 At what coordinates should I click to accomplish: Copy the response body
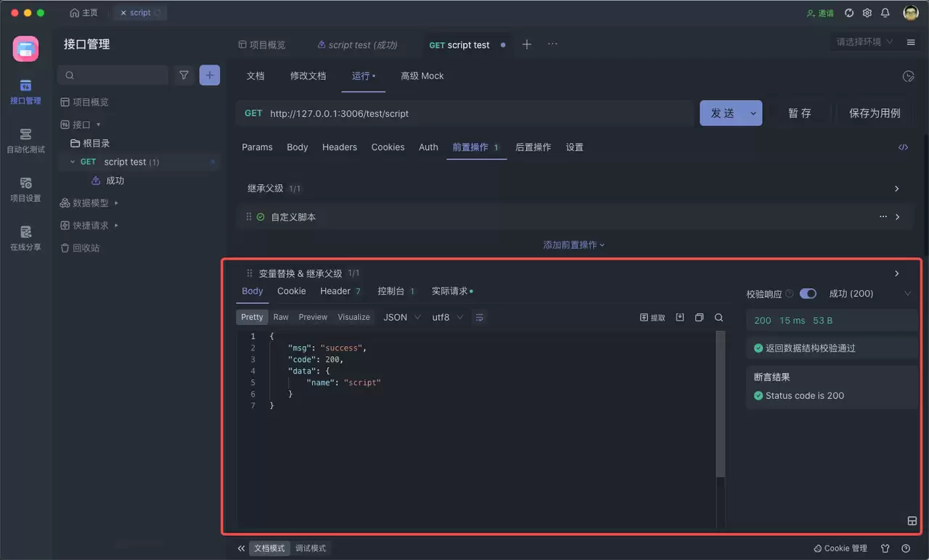[700, 317]
